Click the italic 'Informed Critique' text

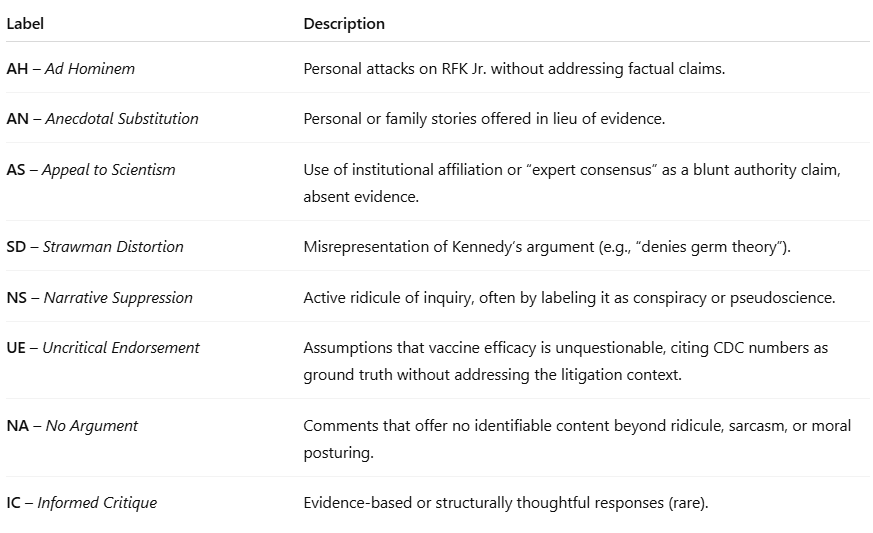tap(97, 503)
